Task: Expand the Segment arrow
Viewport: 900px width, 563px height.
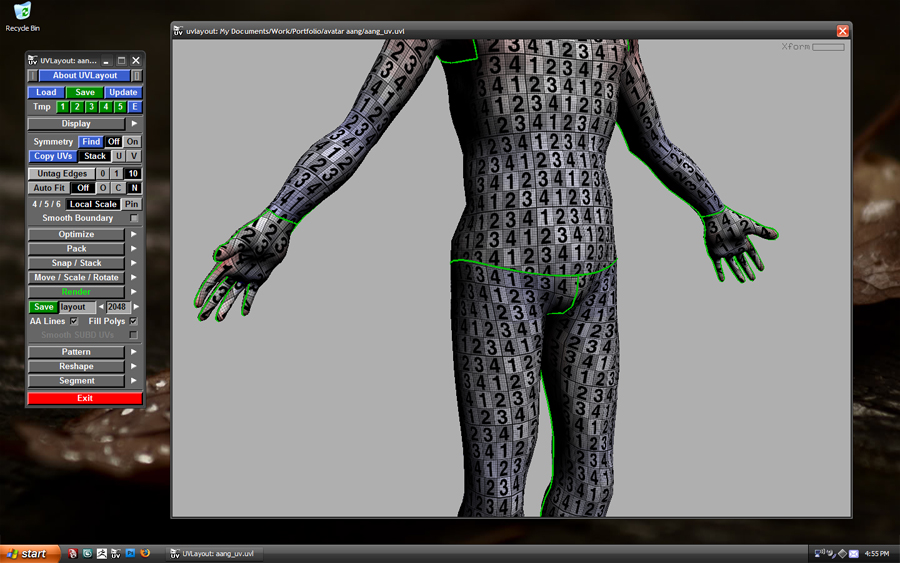Action: pos(134,380)
